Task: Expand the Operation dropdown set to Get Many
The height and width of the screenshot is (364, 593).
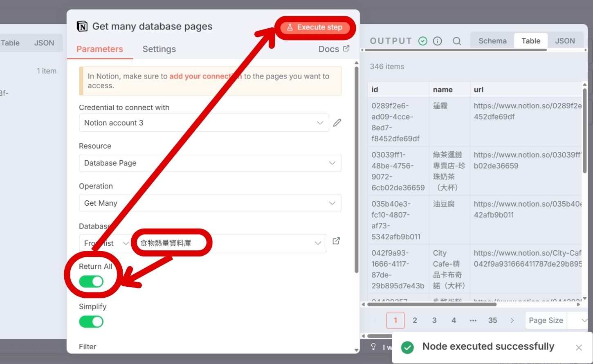Action: point(210,203)
